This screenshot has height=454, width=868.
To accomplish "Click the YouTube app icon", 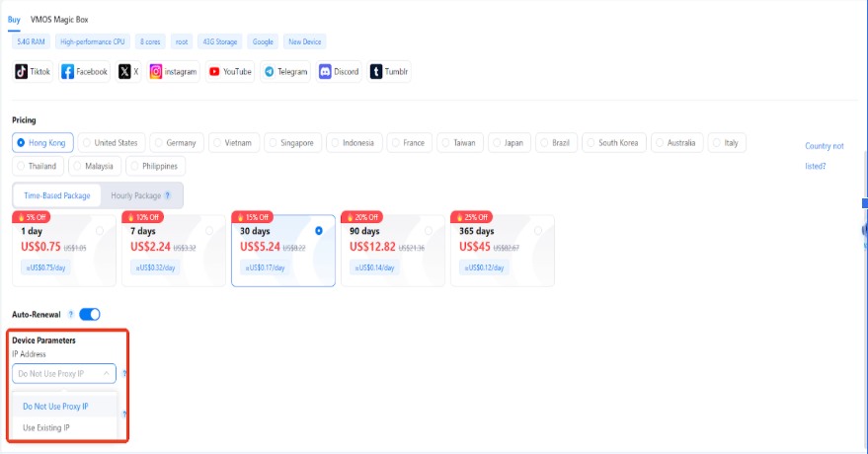I will click(x=213, y=71).
